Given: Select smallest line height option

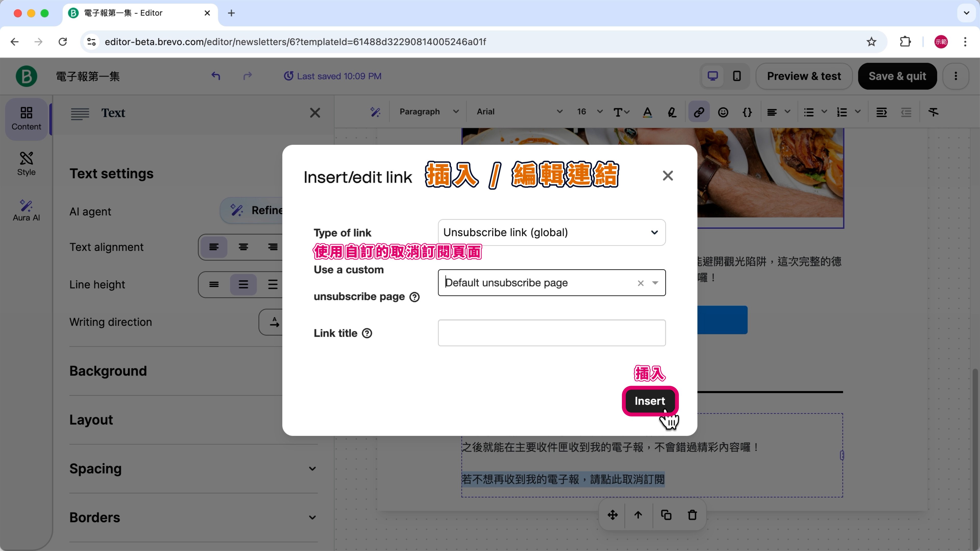Looking at the screenshot, I should click(x=214, y=284).
